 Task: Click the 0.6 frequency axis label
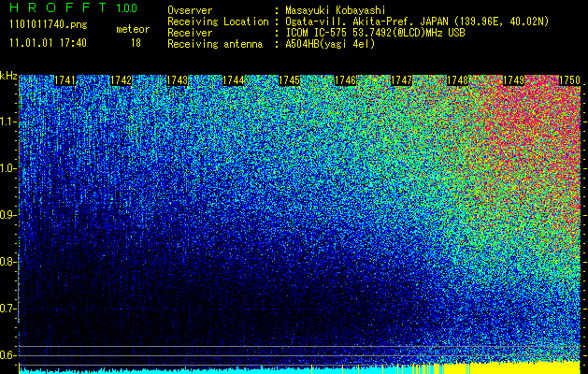pyautogui.click(x=8, y=355)
